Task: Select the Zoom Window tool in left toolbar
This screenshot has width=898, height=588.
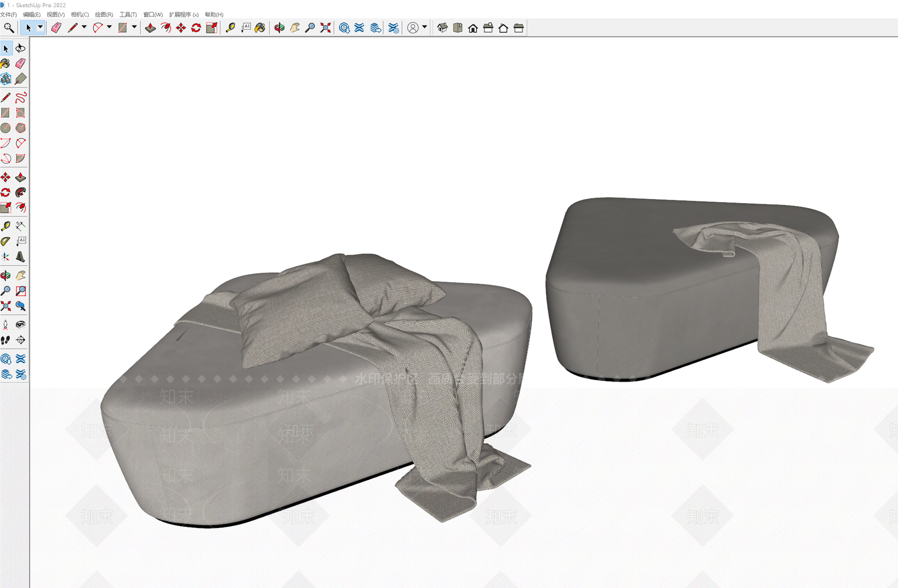Action: [x=21, y=291]
